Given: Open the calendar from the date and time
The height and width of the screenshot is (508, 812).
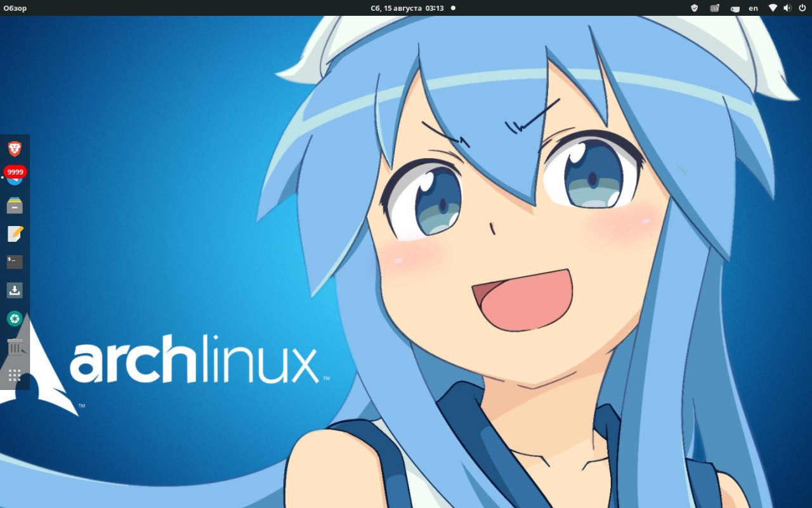Looking at the screenshot, I should (407, 8).
